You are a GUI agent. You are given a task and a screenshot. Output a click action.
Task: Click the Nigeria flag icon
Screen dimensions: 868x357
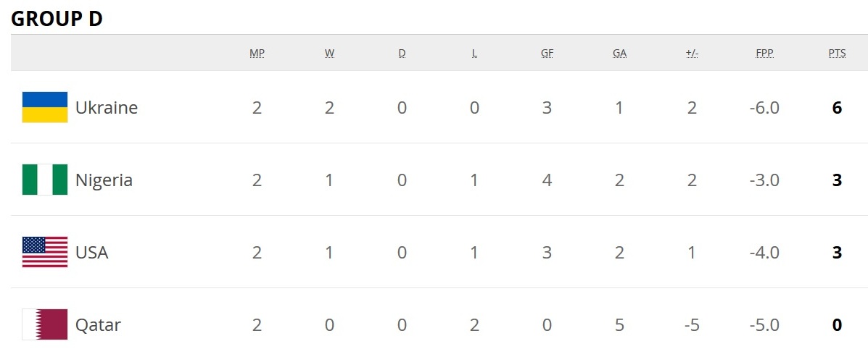tap(45, 180)
